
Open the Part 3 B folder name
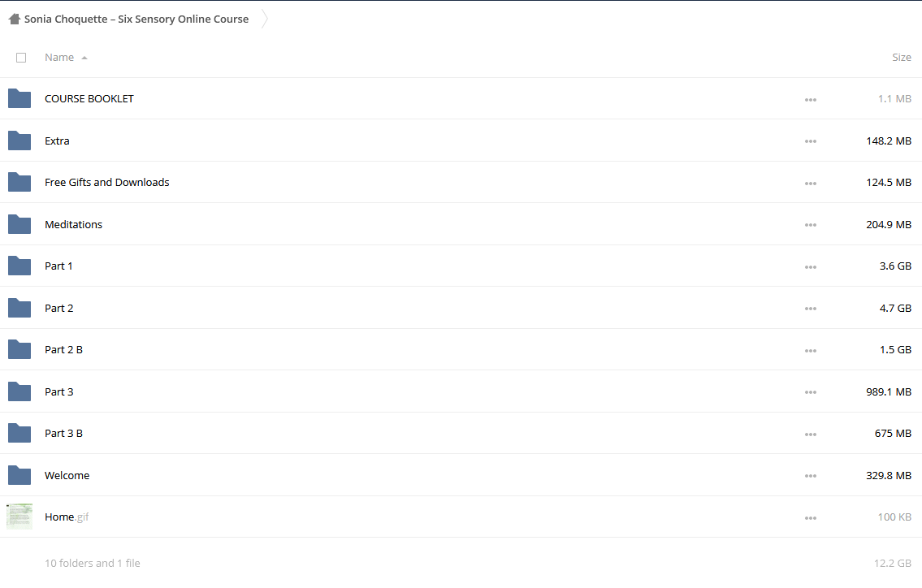click(63, 434)
